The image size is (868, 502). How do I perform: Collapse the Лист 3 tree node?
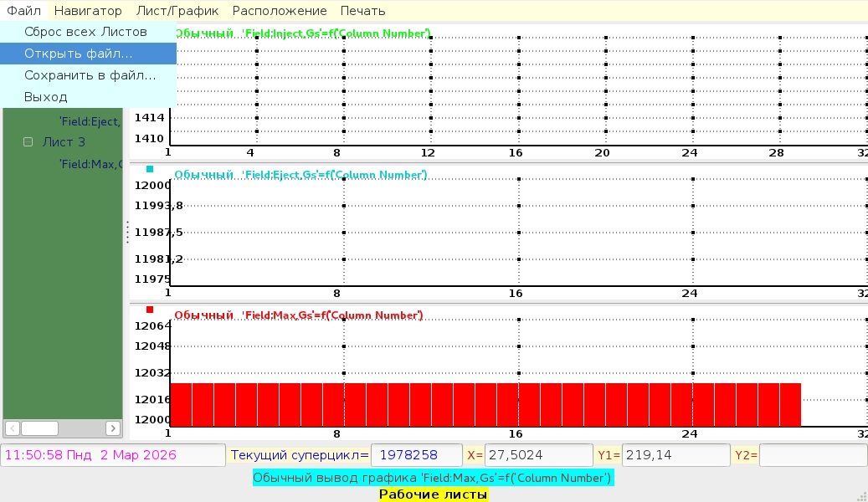(x=28, y=142)
